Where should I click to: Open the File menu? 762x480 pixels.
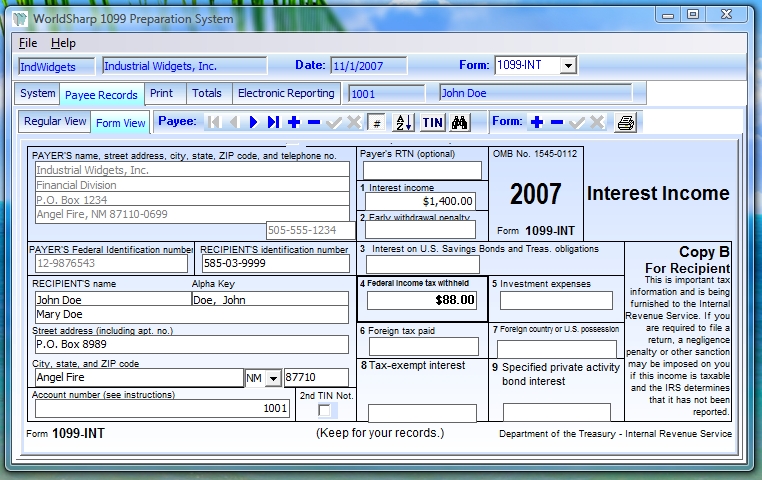tap(28, 43)
